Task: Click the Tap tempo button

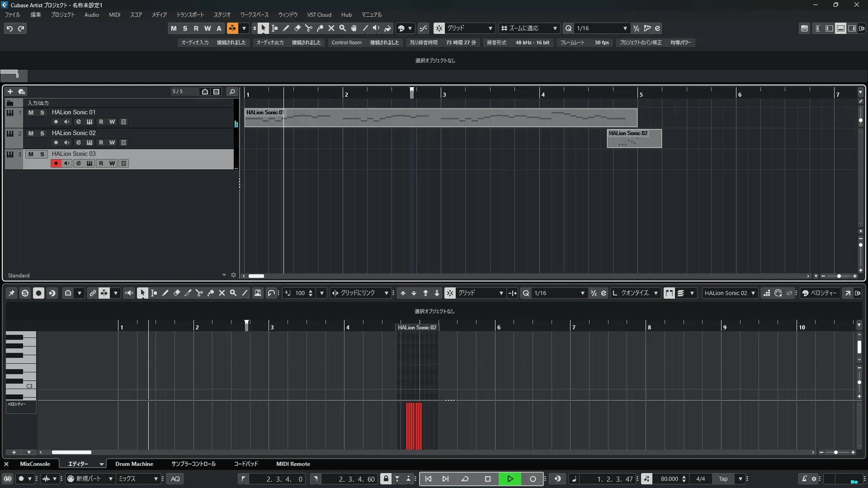Action: (723, 479)
